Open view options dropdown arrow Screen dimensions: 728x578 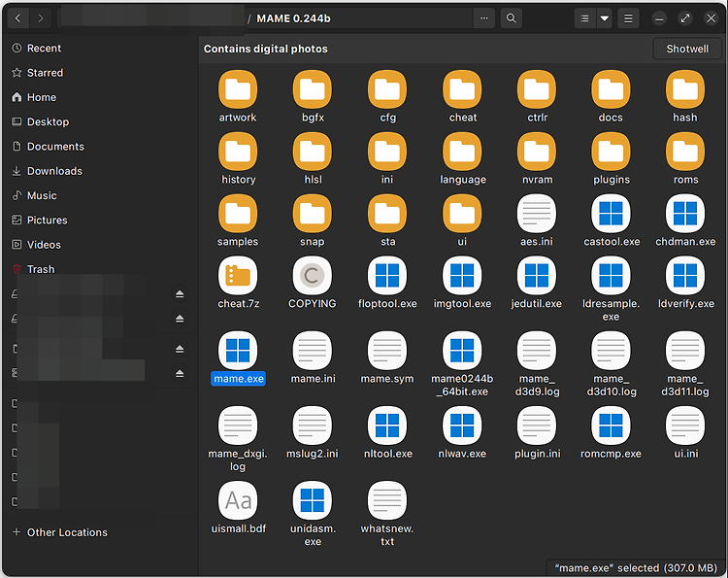[605, 18]
